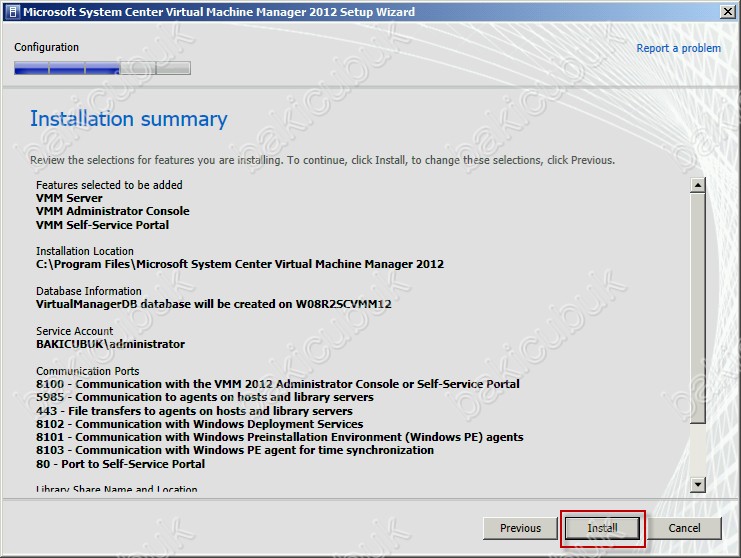Click BAKICUBUK\administrator service account text

click(110, 344)
